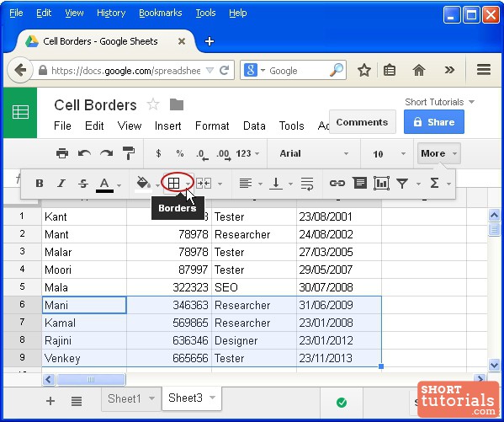Open font size 10 dropdown
This screenshot has width=504, height=422.
(x=389, y=154)
